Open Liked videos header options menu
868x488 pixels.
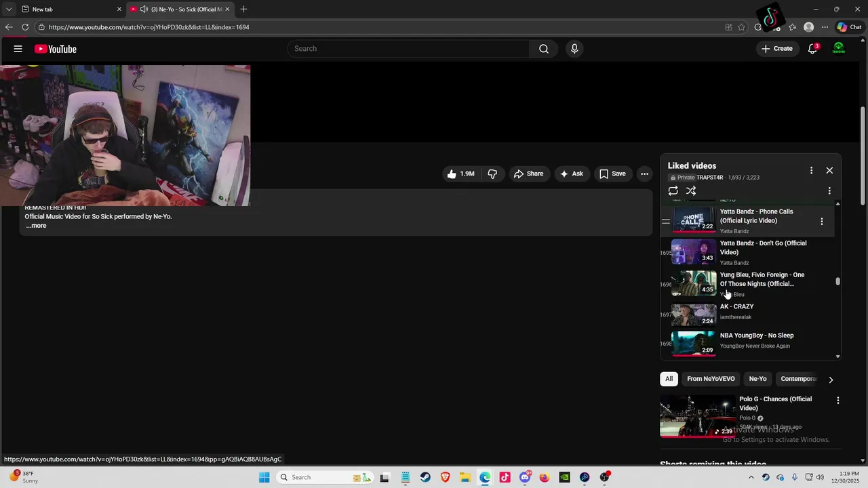coord(811,171)
